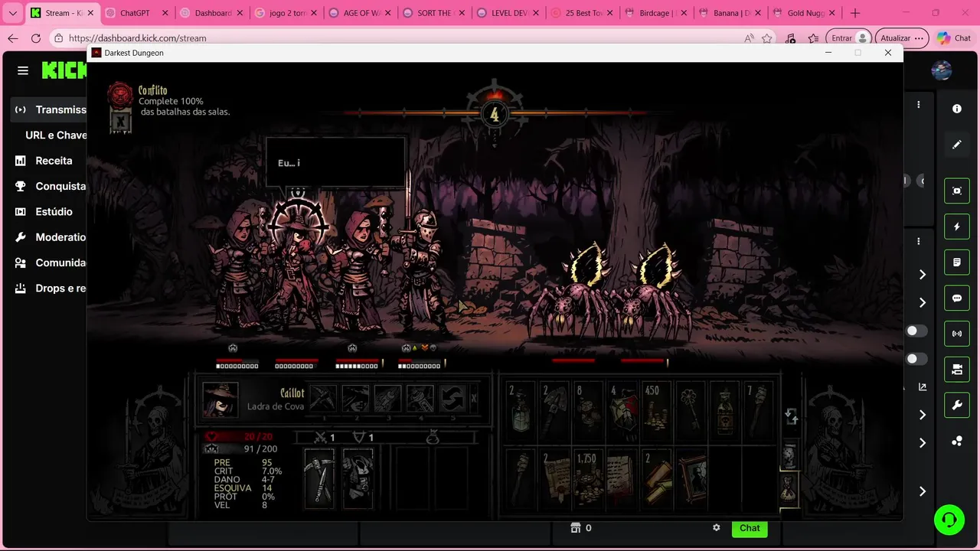980x551 pixels.
Task: Open Moderation in Kick sidebar
Action: point(49,237)
